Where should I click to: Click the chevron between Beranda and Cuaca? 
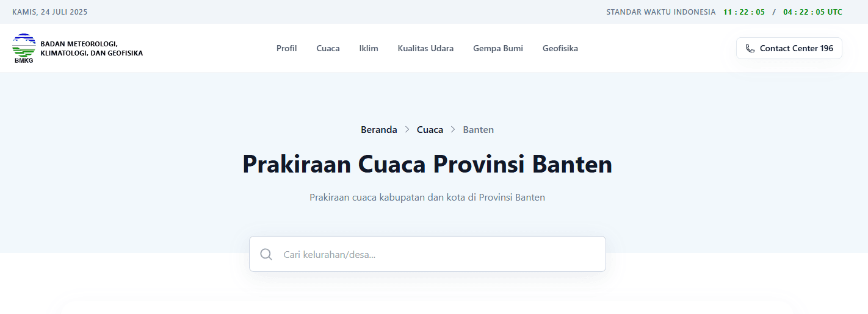click(x=407, y=129)
